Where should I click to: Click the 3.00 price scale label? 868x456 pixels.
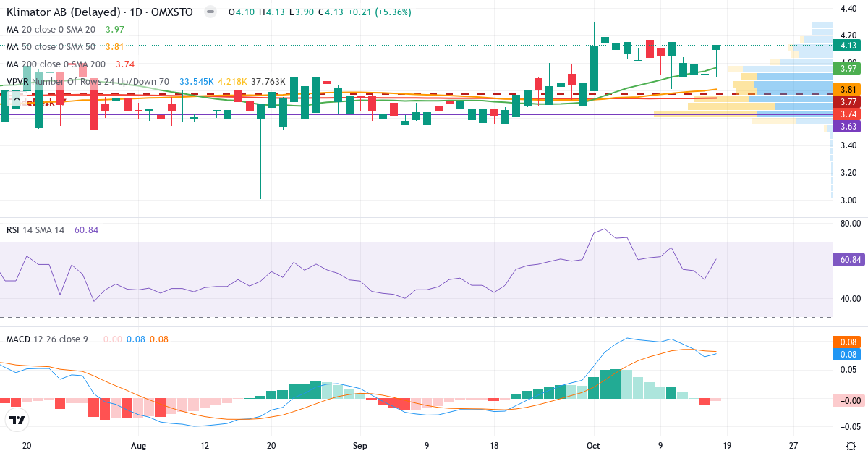(848, 200)
